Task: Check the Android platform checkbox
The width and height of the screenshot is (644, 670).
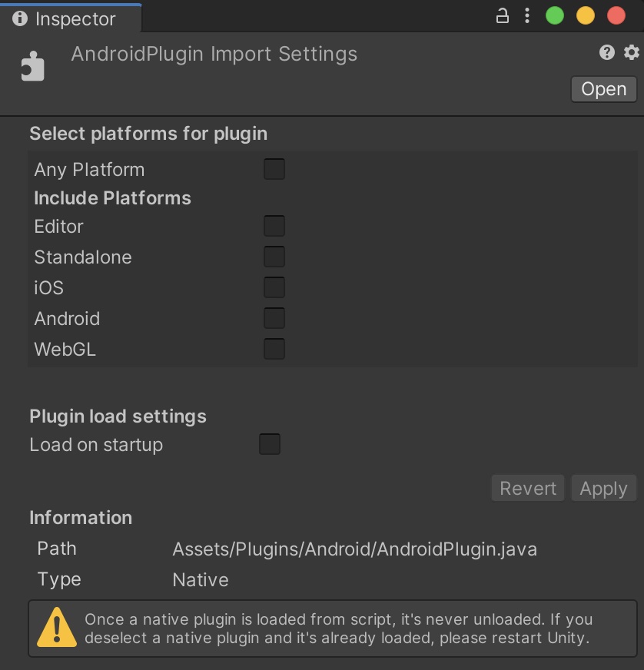Action: pos(274,318)
